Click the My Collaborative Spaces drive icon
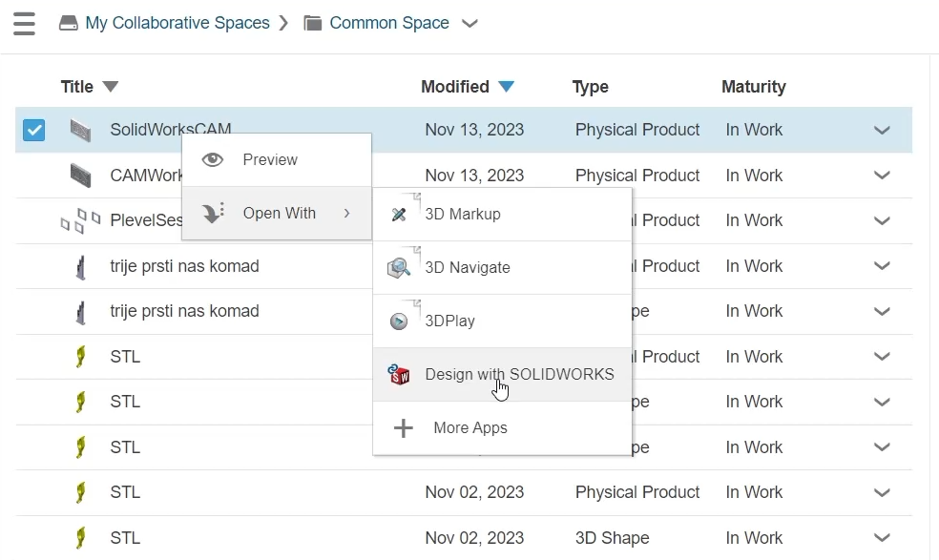Screen dimensions: 939x560 pos(69,23)
